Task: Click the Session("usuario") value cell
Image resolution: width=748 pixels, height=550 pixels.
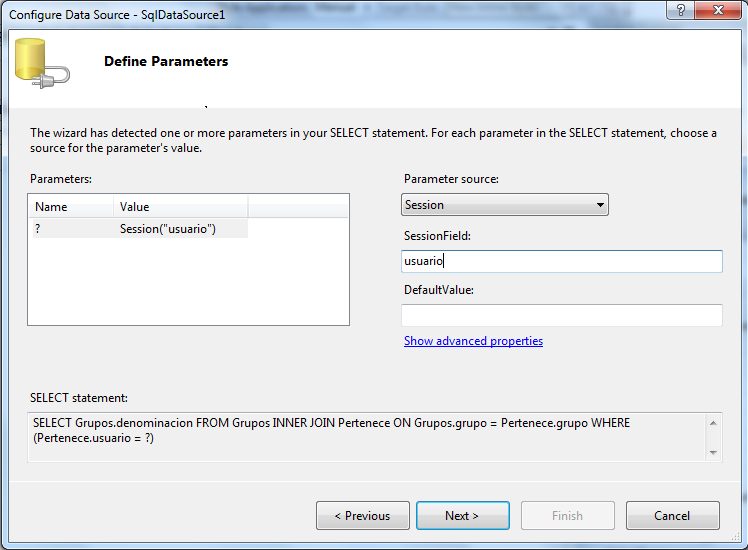Action: click(x=168, y=229)
